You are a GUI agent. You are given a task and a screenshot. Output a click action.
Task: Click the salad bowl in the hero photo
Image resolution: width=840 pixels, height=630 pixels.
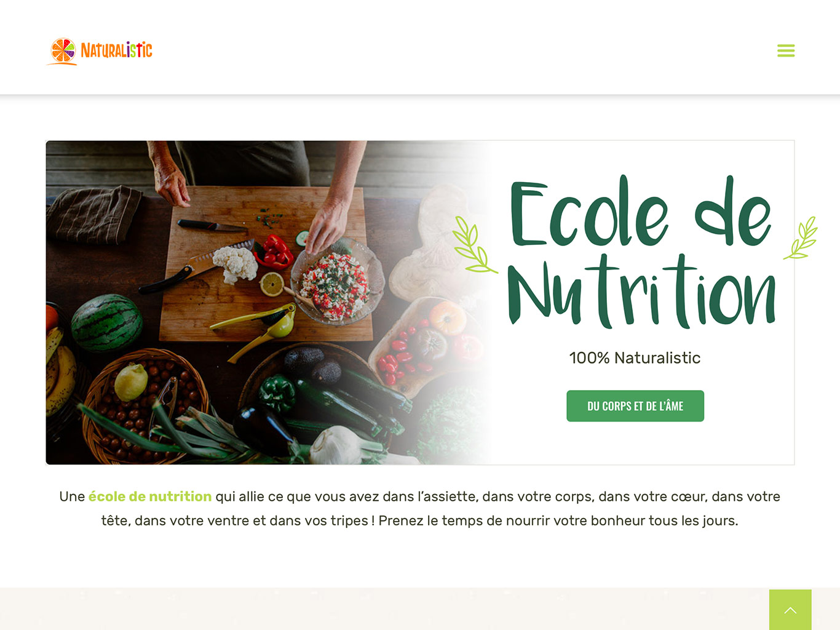336,284
